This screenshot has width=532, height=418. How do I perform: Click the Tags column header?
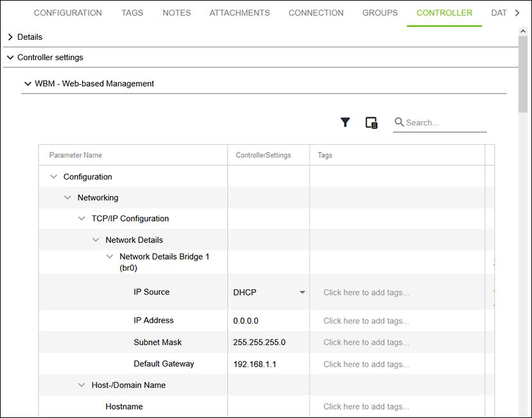[x=325, y=155]
